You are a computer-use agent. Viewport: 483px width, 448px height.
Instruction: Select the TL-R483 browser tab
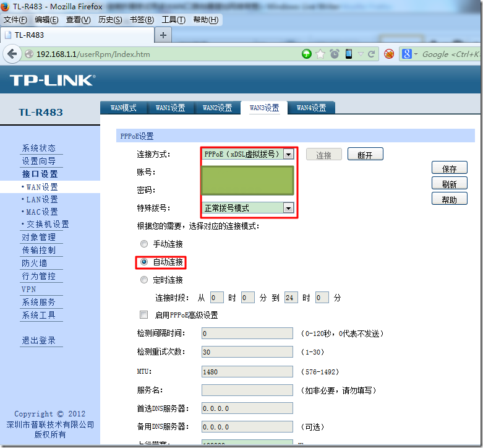coord(77,35)
